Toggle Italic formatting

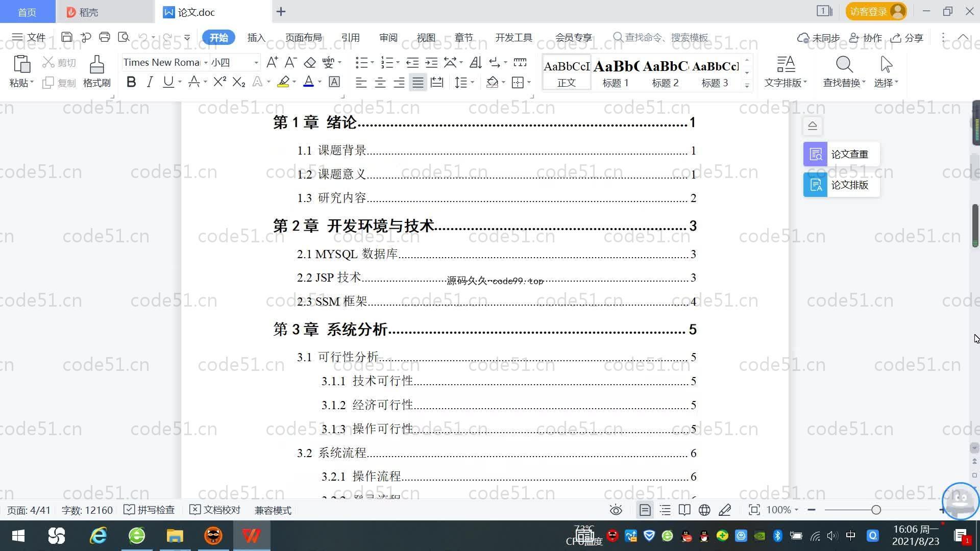[x=150, y=82]
